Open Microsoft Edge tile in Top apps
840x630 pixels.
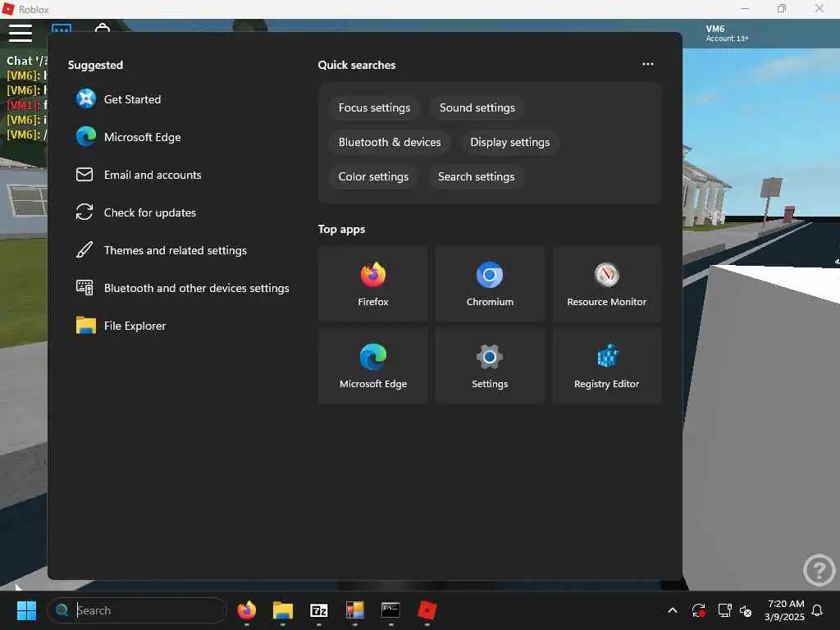(373, 366)
